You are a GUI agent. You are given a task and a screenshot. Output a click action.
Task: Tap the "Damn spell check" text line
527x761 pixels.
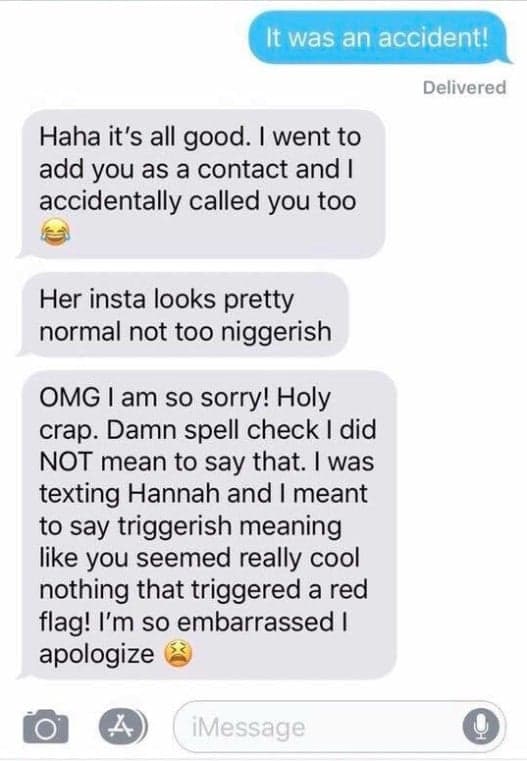click(208, 430)
